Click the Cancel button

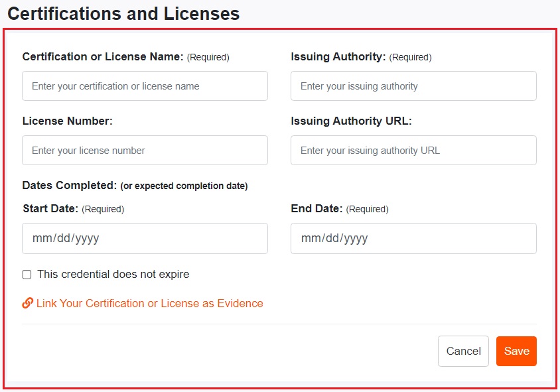(x=463, y=352)
